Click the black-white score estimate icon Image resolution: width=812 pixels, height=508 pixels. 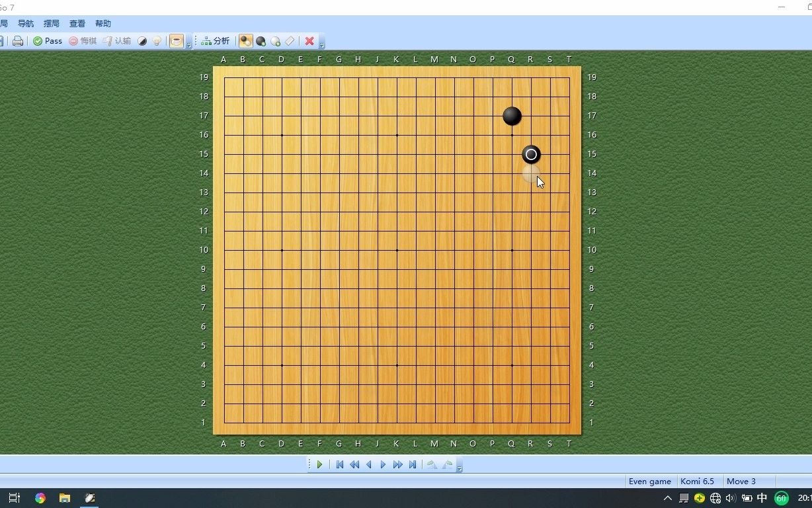142,41
